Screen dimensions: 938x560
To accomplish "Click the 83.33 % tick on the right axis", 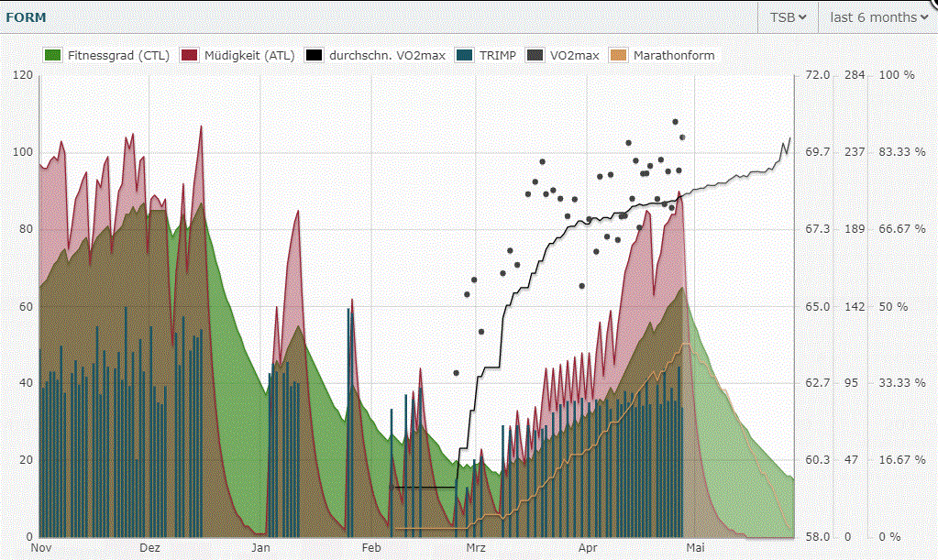I will pyautogui.click(x=896, y=152).
